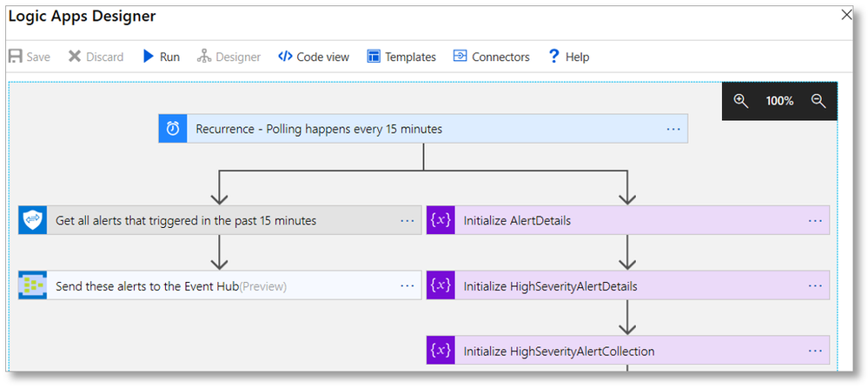The height and width of the screenshot is (388, 868).
Task: Click the Security Center shield icon
Action: (33, 221)
